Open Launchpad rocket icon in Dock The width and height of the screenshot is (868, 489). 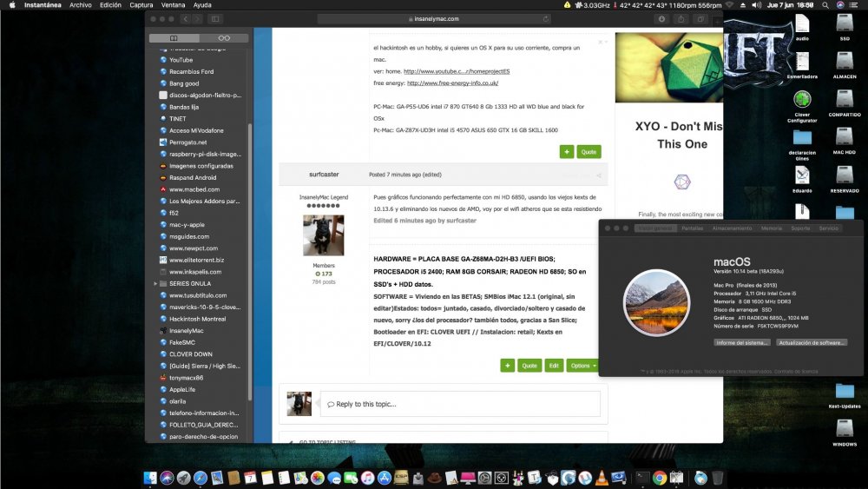pyautogui.click(x=183, y=478)
